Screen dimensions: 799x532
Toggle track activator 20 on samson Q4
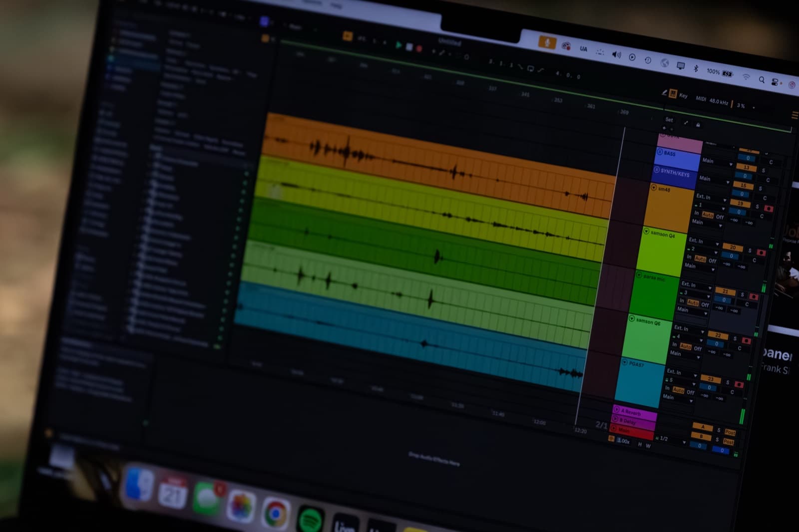click(x=733, y=247)
